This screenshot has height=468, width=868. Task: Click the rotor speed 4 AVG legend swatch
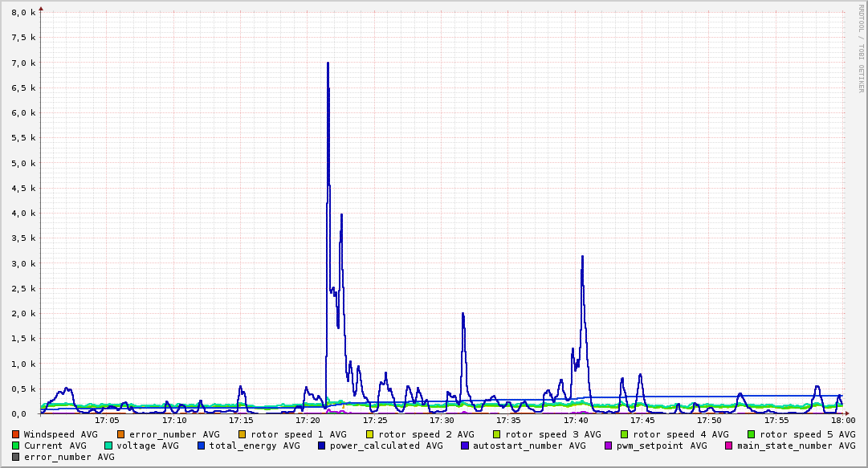click(625, 435)
